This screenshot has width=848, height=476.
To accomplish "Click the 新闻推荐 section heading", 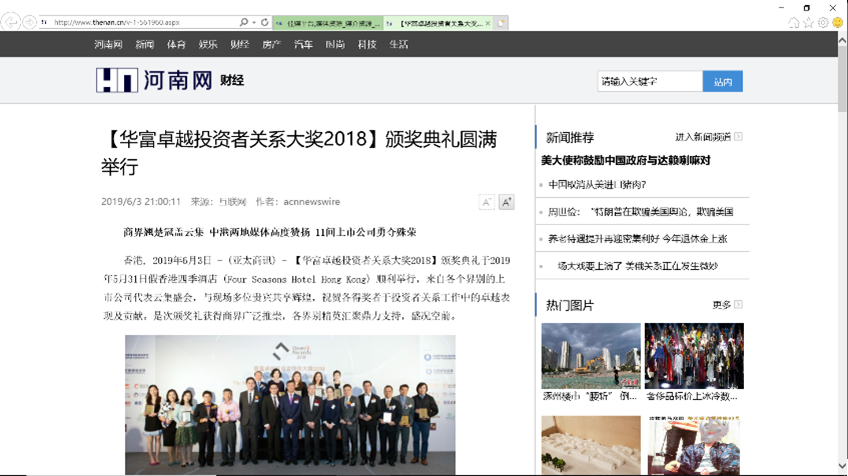I will [569, 138].
